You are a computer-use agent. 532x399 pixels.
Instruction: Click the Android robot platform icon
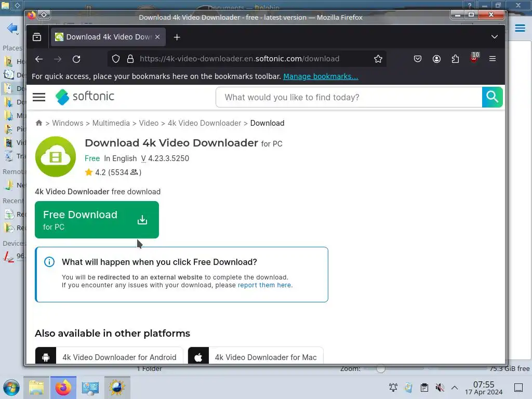[x=46, y=357]
